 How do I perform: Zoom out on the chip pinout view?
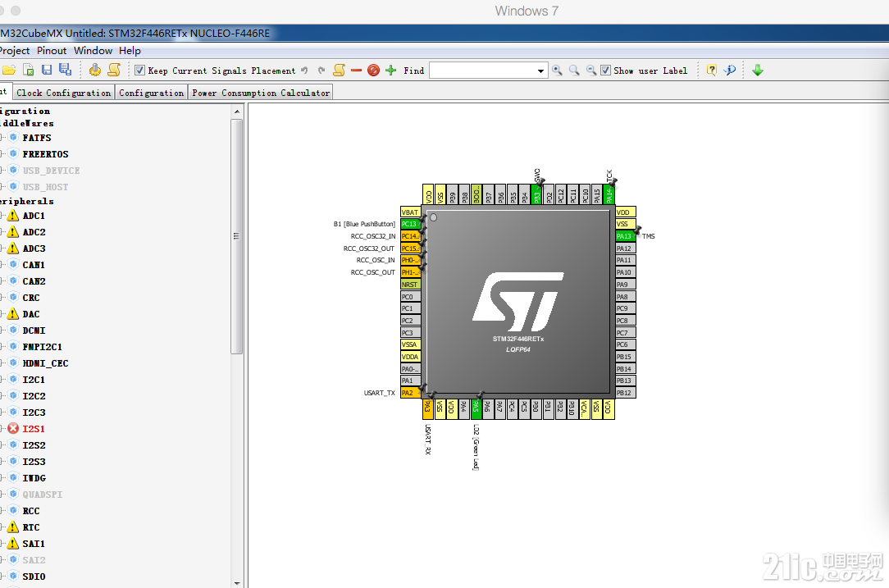coord(590,70)
